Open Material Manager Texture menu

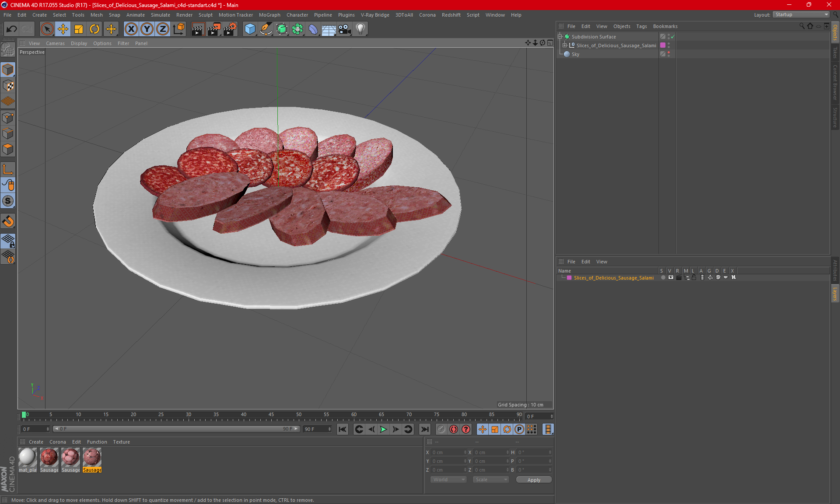pyautogui.click(x=121, y=442)
